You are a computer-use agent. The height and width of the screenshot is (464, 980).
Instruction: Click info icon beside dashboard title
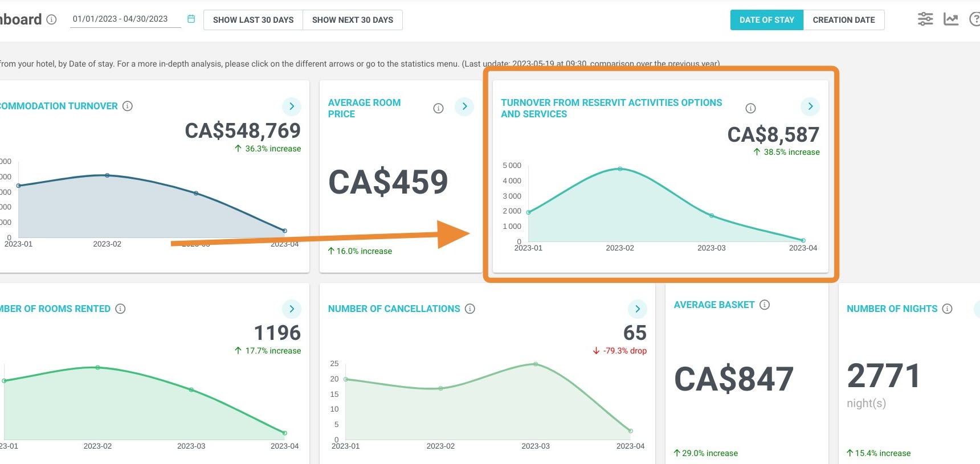[51, 19]
